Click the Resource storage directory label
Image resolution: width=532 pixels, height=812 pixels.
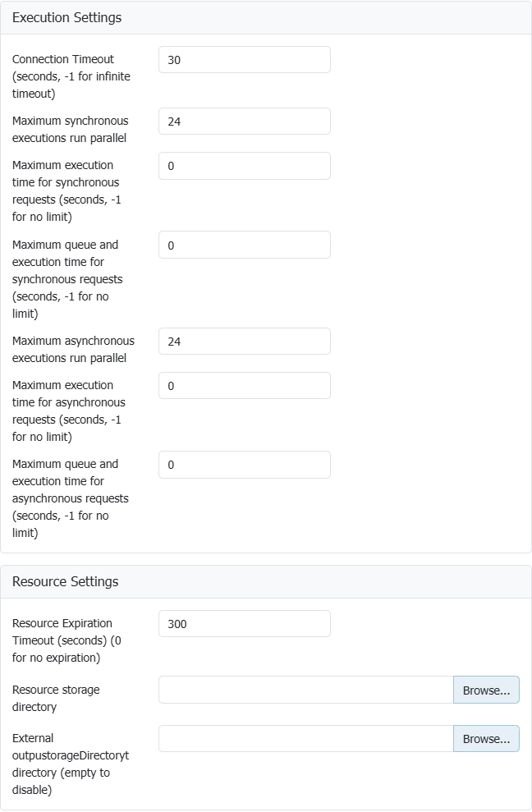pos(56,698)
